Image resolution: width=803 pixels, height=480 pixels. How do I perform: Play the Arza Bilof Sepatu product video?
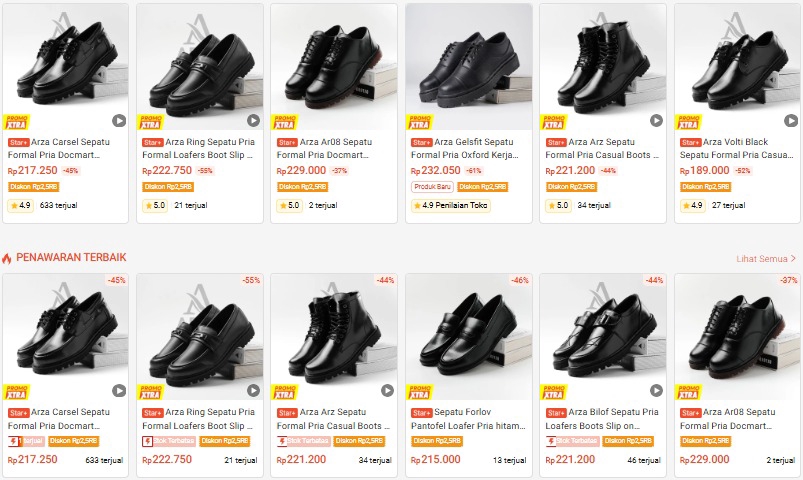[656, 391]
